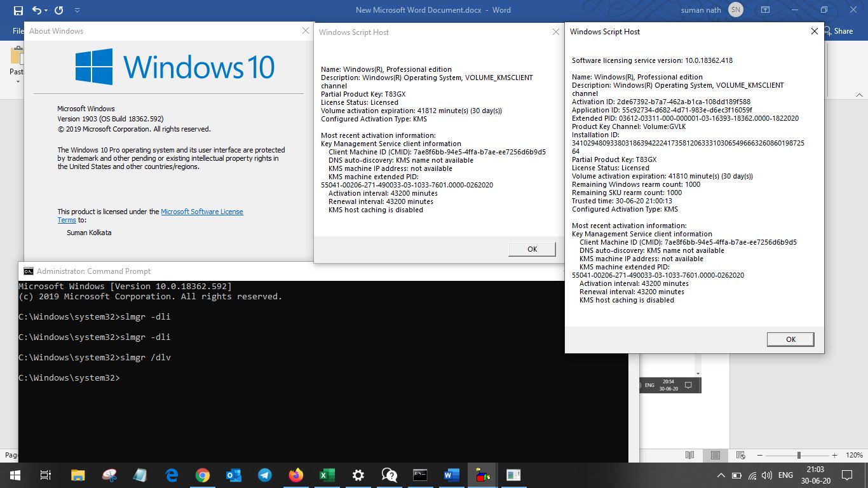The height and width of the screenshot is (488, 868).
Task: Click OK in dialog with Software licensing service version
Action: click(x=790, y=339)
